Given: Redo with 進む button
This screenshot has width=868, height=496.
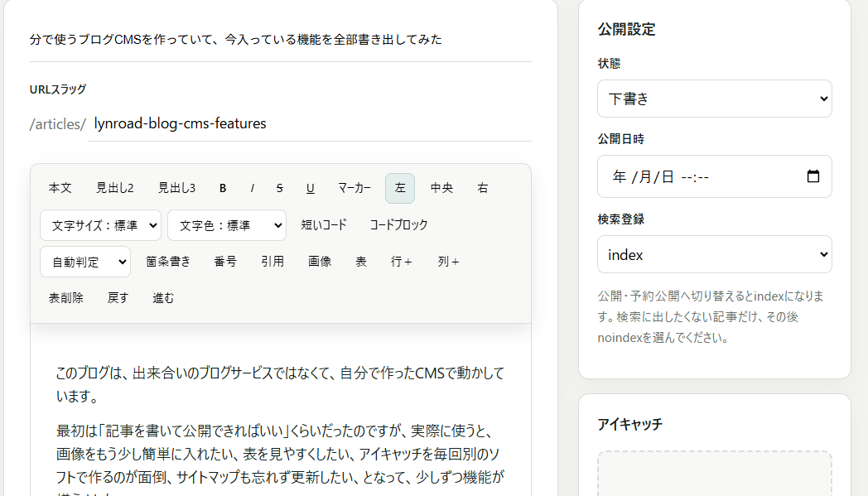Looking at the screenshot, I should coord(163,298).
